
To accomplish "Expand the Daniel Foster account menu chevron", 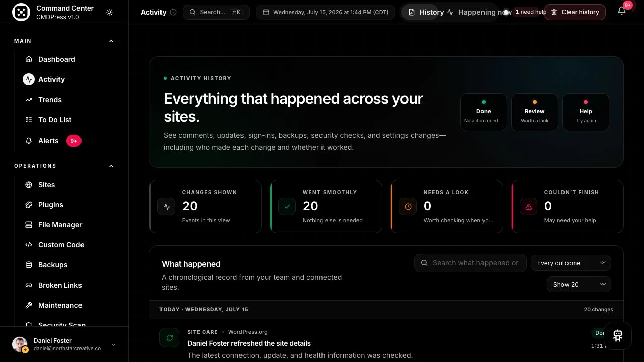I will [x=113, y=344].
